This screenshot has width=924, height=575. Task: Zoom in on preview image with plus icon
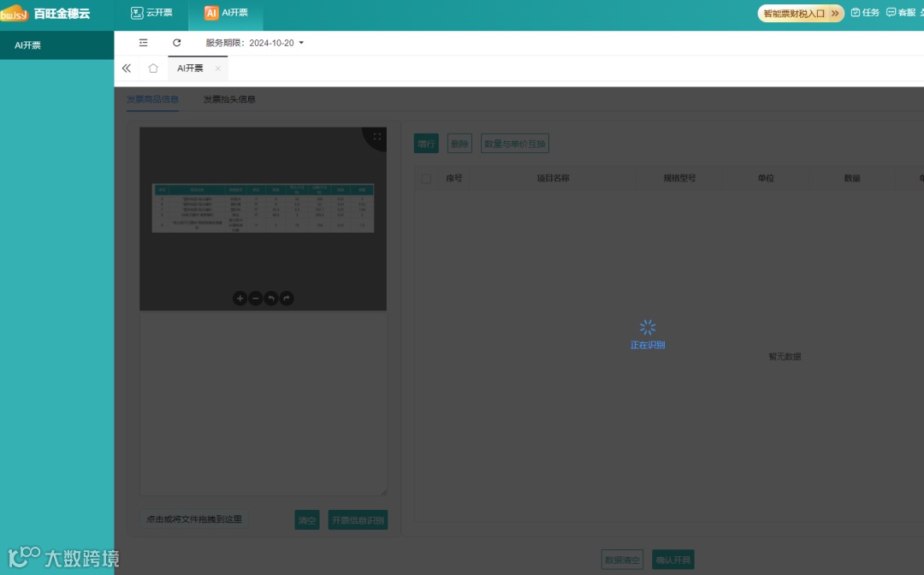[x=240, y=299]
